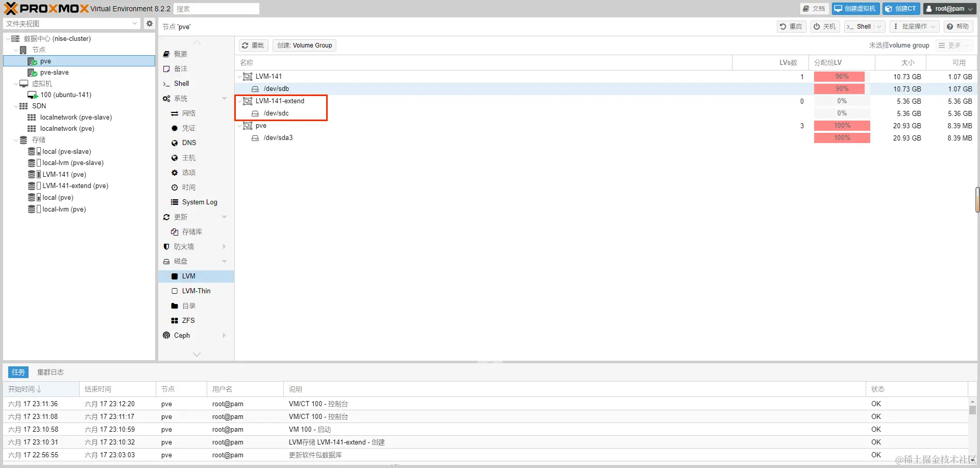Click the 网络 network arrows icon
The height and width of the screenshot is (468, 980).
(175, 113)
